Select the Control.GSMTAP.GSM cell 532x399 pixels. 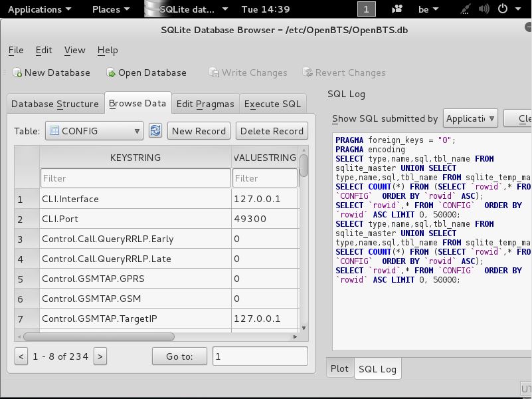[135, 299]
